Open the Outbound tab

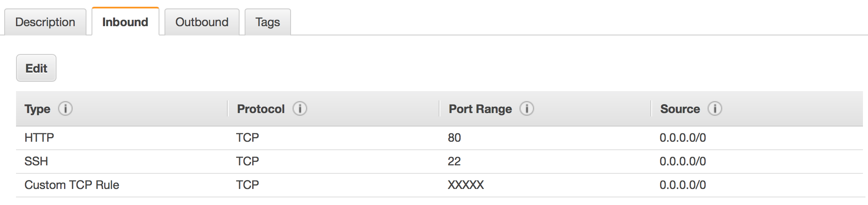[202, 22]
